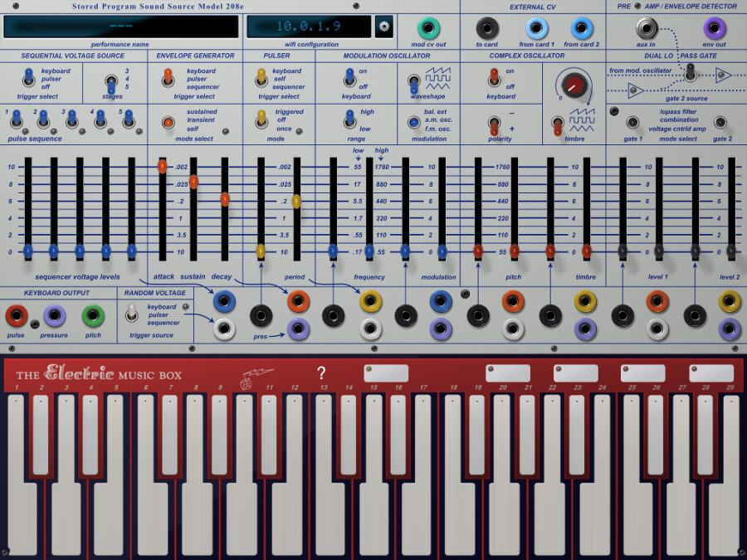Tap the Keyboard Output pressure jack
This screenshot has height=560, width=747.
[x=54, y=315]
